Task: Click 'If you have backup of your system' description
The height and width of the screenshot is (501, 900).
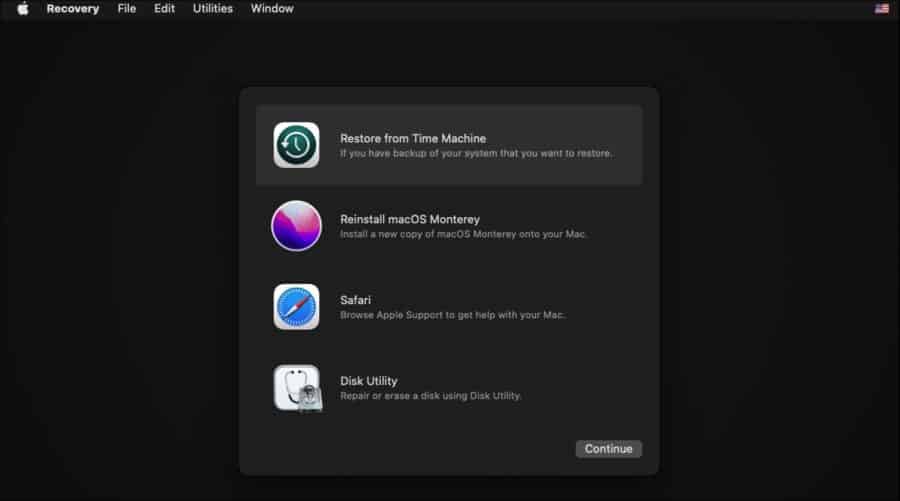Action: 476,153
